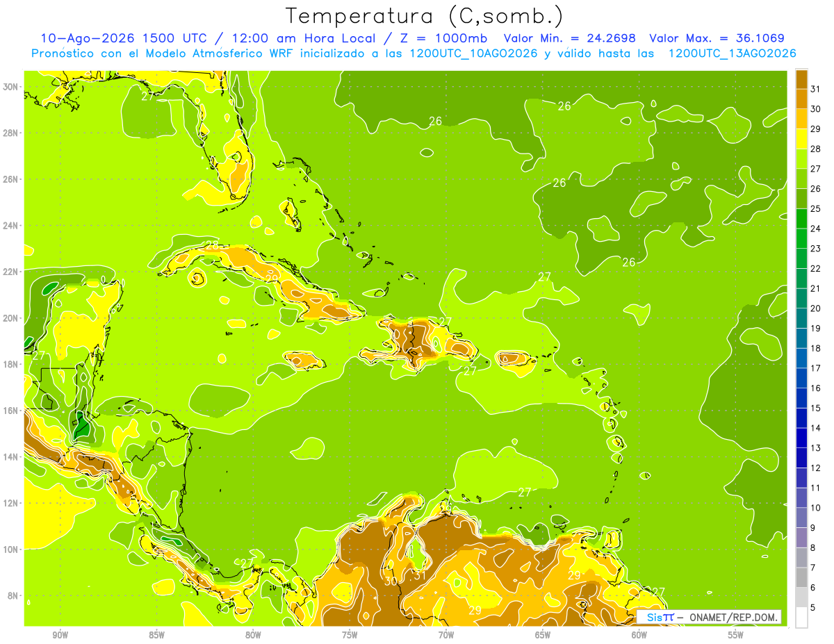Click the 26N latitude label
The image size is (834, 644).
coord(12,179)
